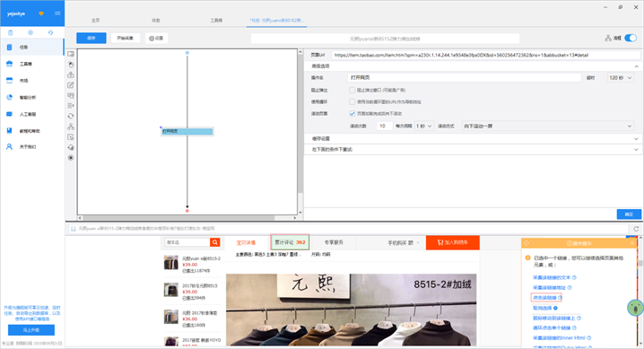Select the mouse click tool in workflow toolbar
The width and height of the screenshot is (644, 349).
(x=71, y=65)
